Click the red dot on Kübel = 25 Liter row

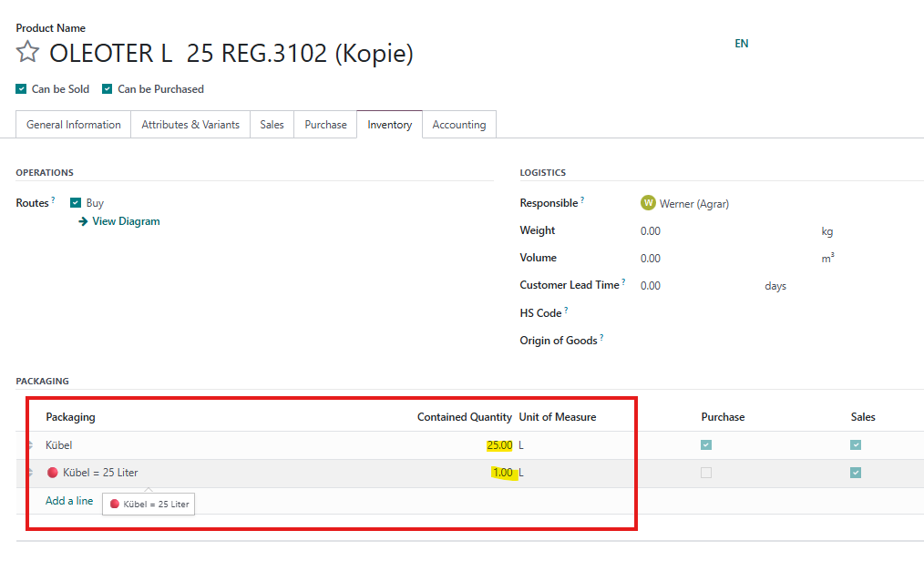pyautogui.click(x=53, y=473)
